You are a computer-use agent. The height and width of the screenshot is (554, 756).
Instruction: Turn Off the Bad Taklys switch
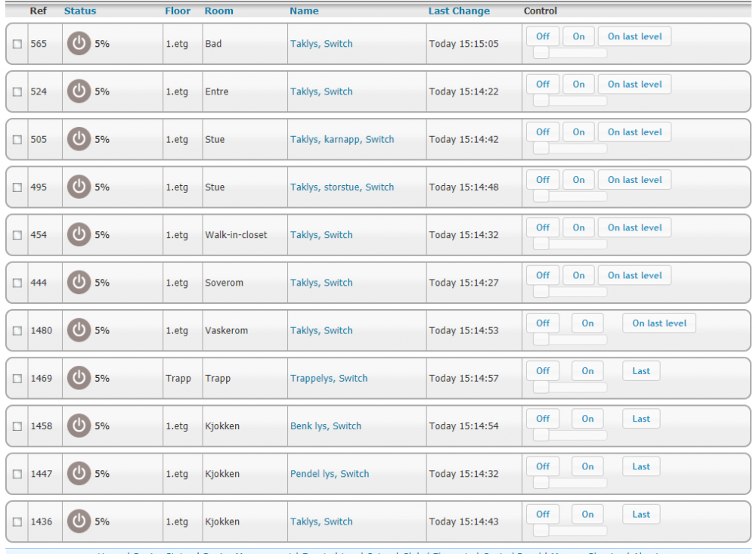pos(543,36)
